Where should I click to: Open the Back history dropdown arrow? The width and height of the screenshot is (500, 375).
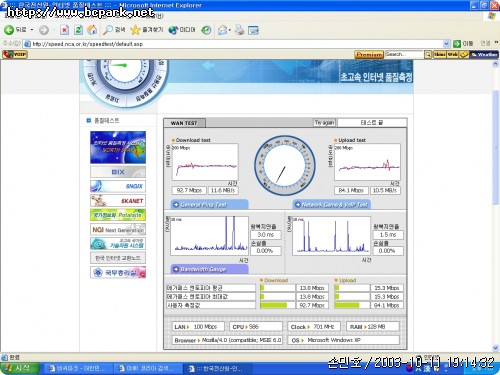(32, 30)
